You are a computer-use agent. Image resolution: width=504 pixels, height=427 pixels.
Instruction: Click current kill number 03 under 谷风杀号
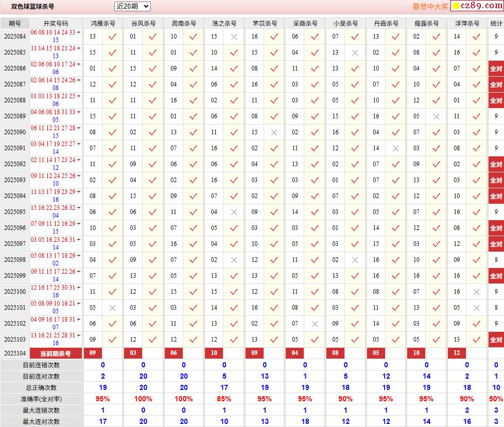click(x=133, y=353)
